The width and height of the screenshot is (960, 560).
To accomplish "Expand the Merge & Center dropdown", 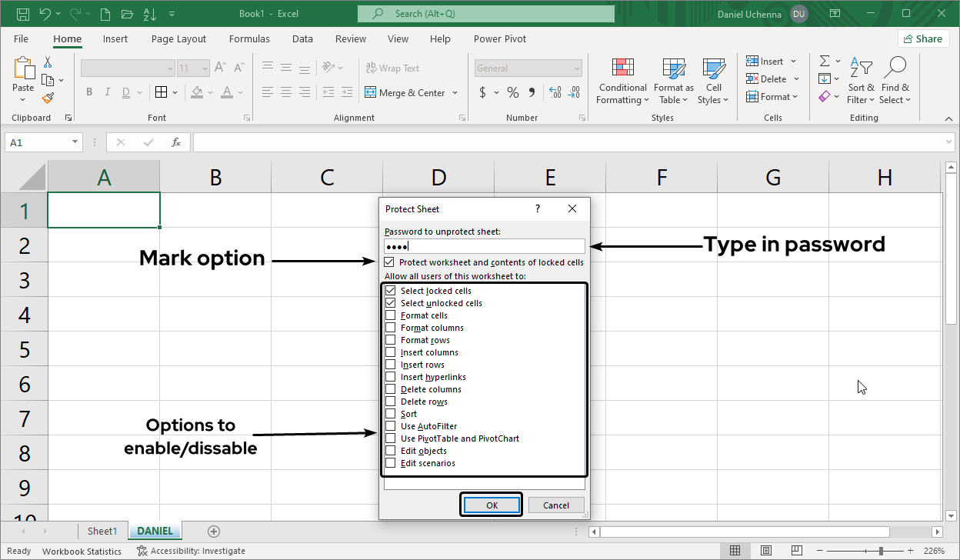I will click(456, 92).
